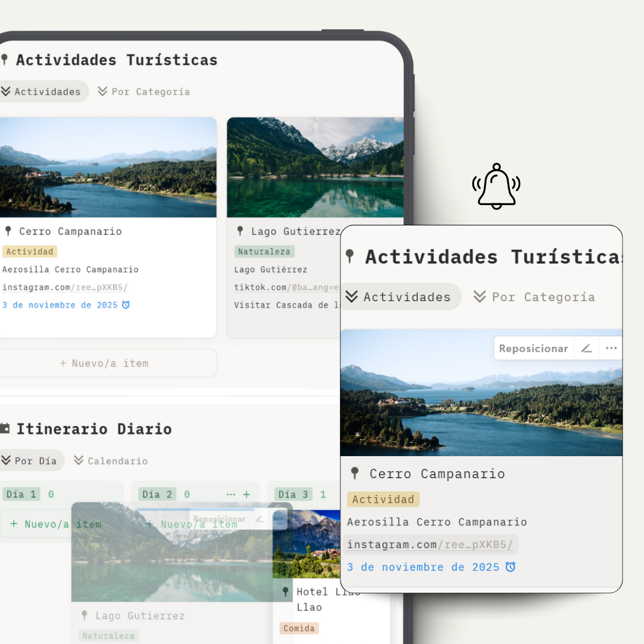Click pin icon beside popup Cerro Campanario title

pos(355,473)
